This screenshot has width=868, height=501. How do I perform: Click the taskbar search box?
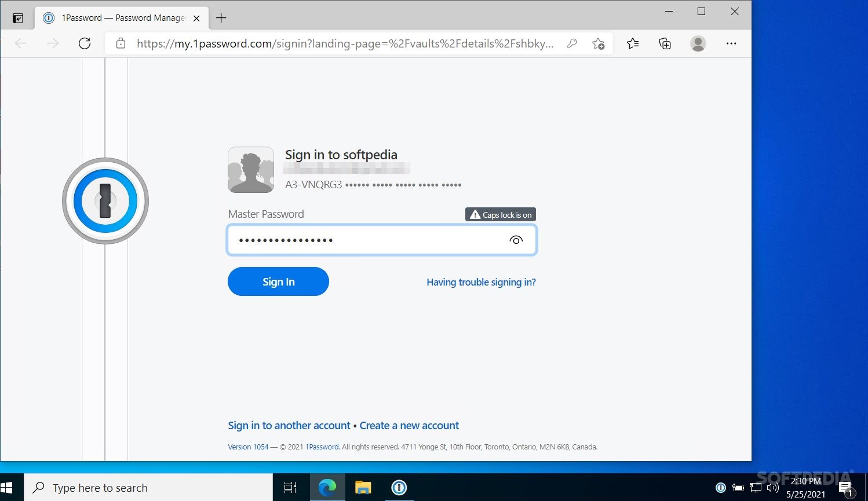tap(148, 488)
